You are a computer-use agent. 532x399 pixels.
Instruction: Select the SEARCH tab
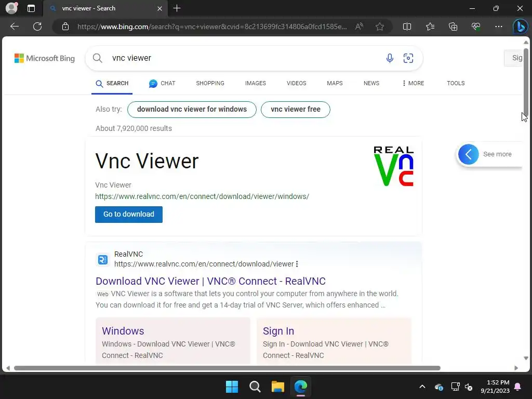tap(112, 84)
